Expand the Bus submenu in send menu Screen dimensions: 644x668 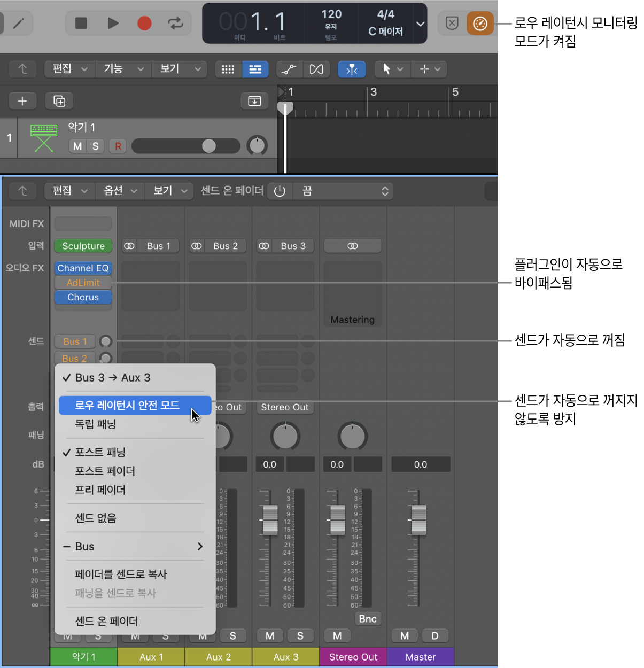[135, 546]
